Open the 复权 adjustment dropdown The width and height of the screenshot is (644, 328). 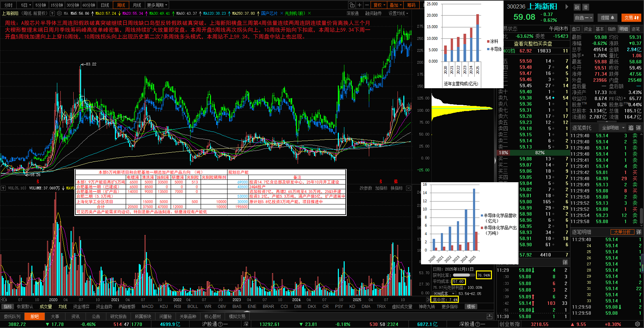pos(379,5)
